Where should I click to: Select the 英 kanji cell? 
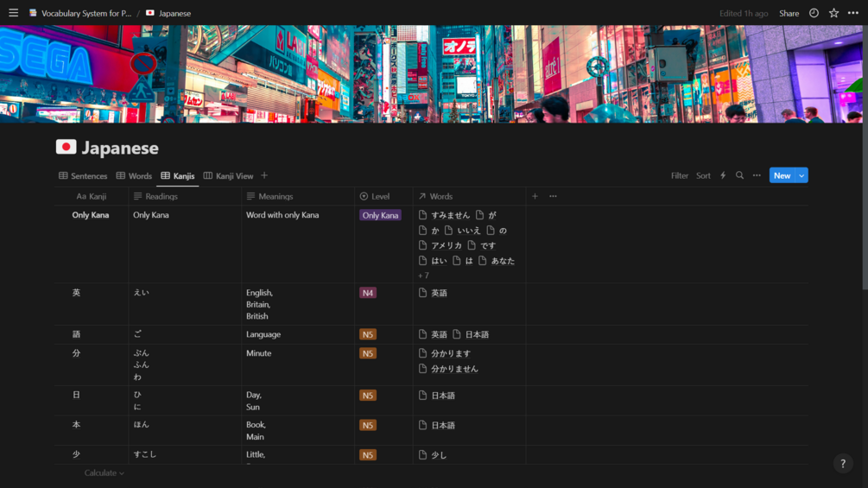click(92, 304)
